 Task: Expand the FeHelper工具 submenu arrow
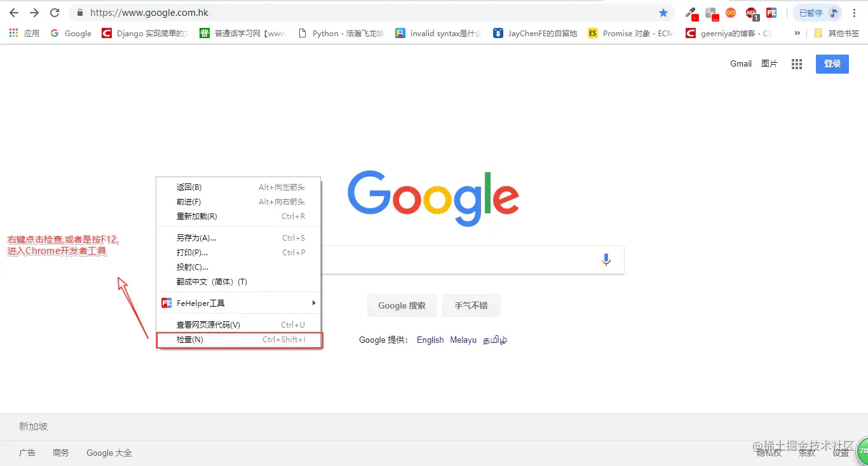pyautogui.click(x=314, y=303)
